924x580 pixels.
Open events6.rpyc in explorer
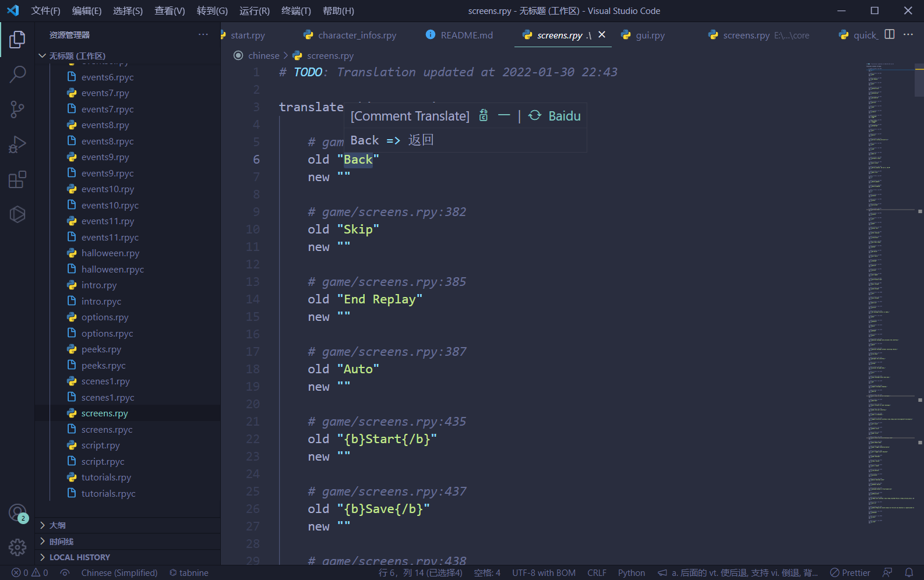pos(107,77)
